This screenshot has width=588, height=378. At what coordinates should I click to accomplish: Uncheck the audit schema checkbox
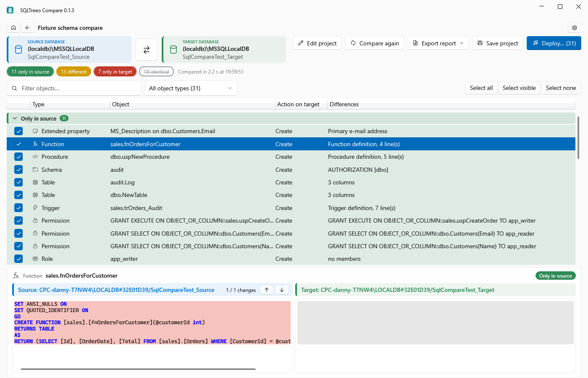(x=18, y=170)
